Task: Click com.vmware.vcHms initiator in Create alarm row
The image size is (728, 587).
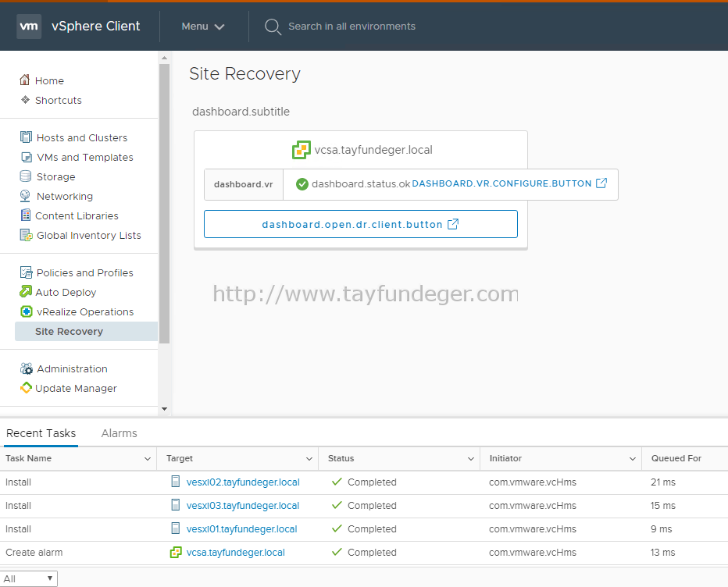Action: [x=533, y=553]
